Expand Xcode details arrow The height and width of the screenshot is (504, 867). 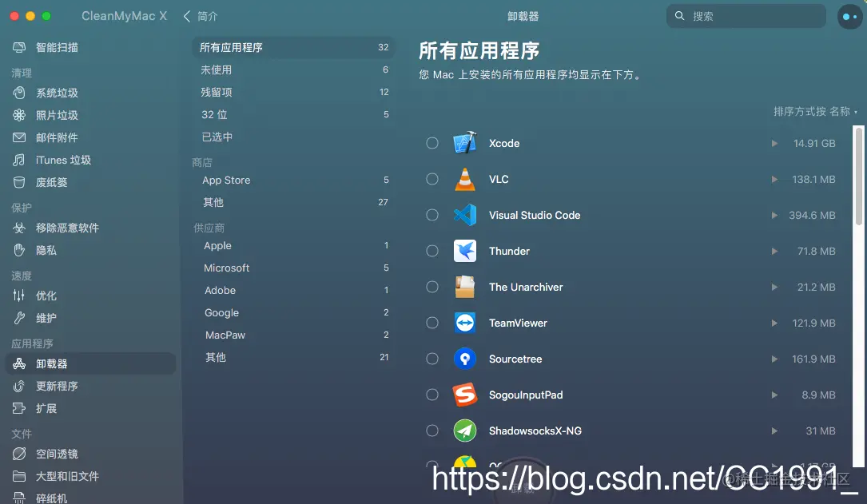coord(774,143)
